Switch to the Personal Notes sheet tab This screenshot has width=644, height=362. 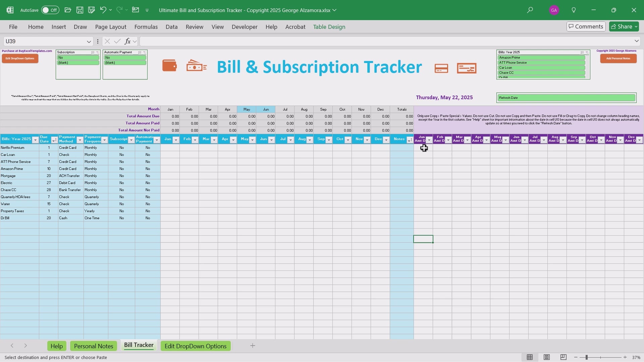[x=94, y=346]
